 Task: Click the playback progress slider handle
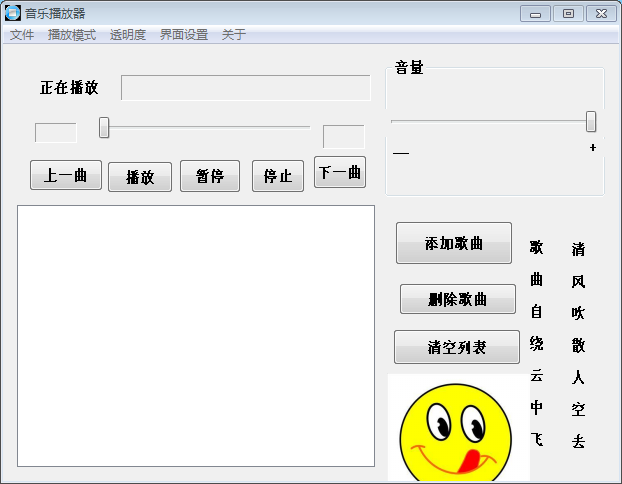coord(104,127)
